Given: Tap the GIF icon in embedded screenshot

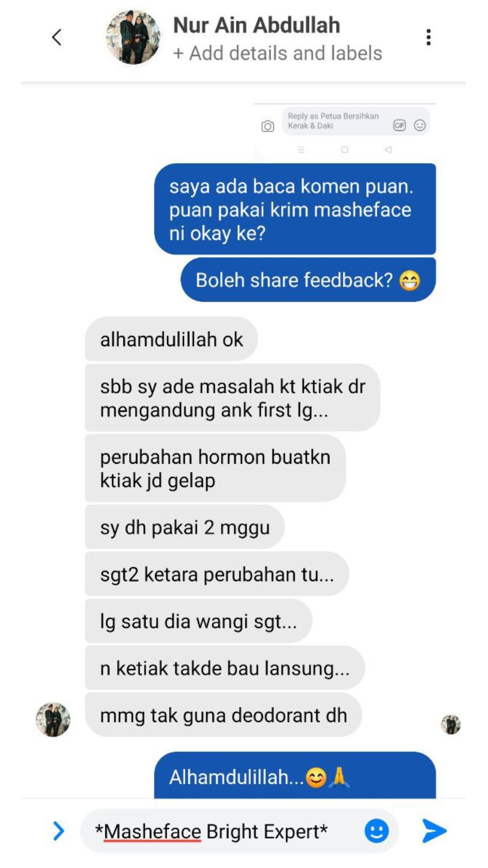Looking at the screenshot, I should [399, 125].
